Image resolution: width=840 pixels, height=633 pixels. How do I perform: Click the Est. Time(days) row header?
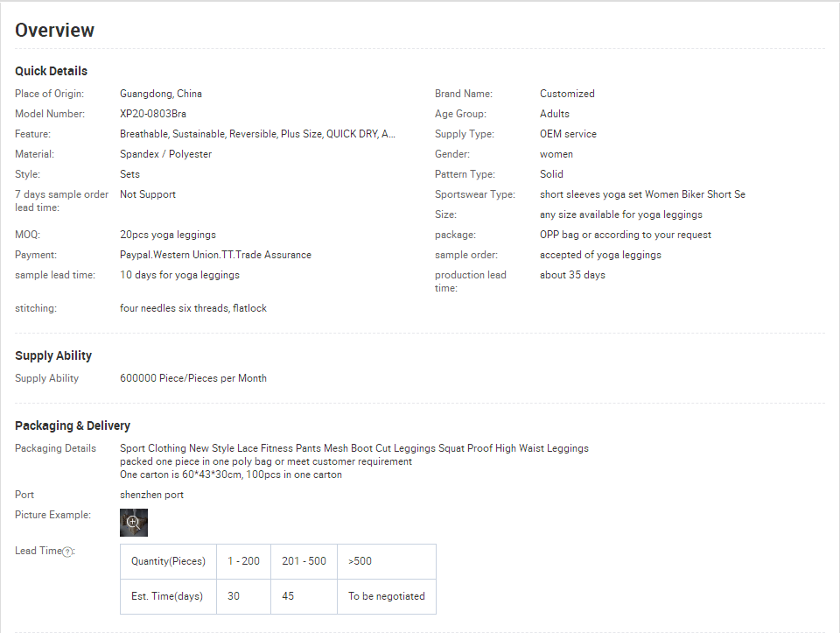click(x=167, y=596)
